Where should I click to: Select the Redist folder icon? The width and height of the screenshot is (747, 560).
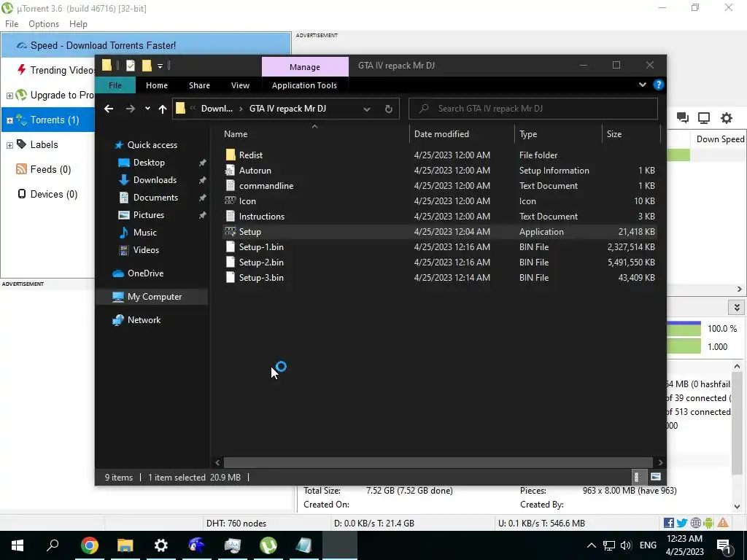tap(231, 155)
